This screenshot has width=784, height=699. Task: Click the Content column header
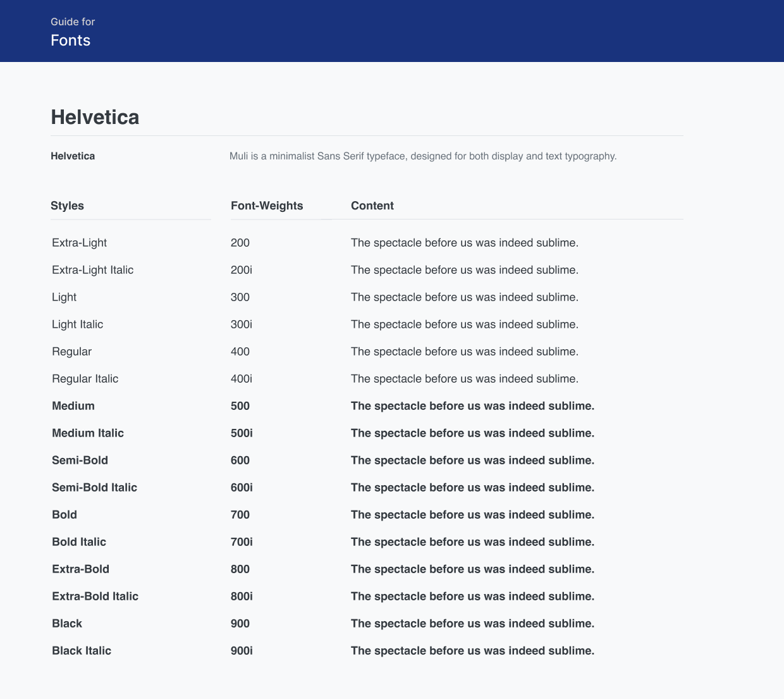coord(372,206)
